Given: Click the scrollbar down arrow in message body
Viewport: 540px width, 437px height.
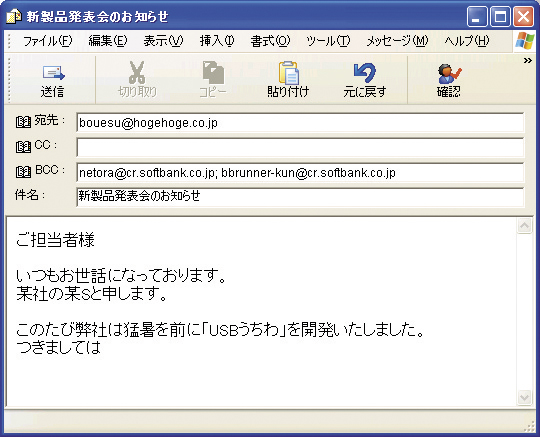Looking at the screenshot, I should pyautogui.click(x=525, y=398).
